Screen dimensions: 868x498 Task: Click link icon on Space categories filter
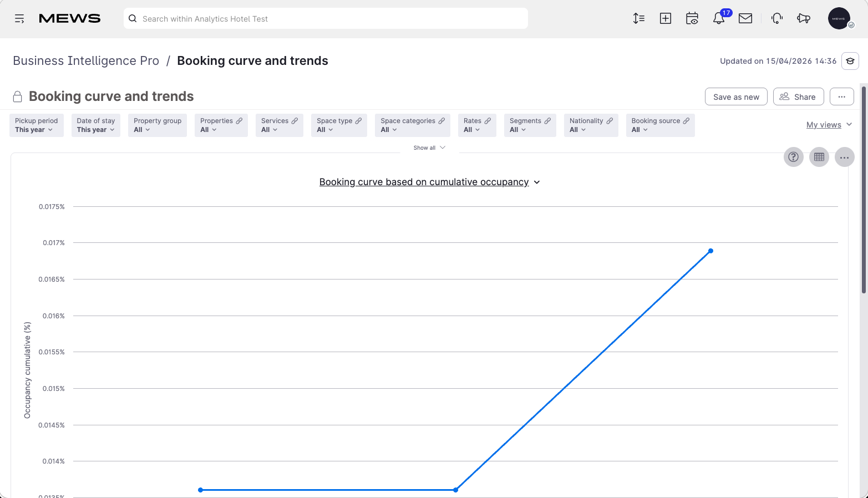coord(441,120)
